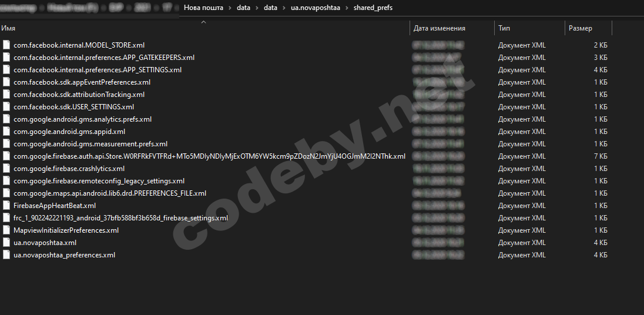Viewport: 644px width, 315px height.
Task: Select com.facebook.sdk.appEventPreferences.xml name
Action: tap(82, 82)
